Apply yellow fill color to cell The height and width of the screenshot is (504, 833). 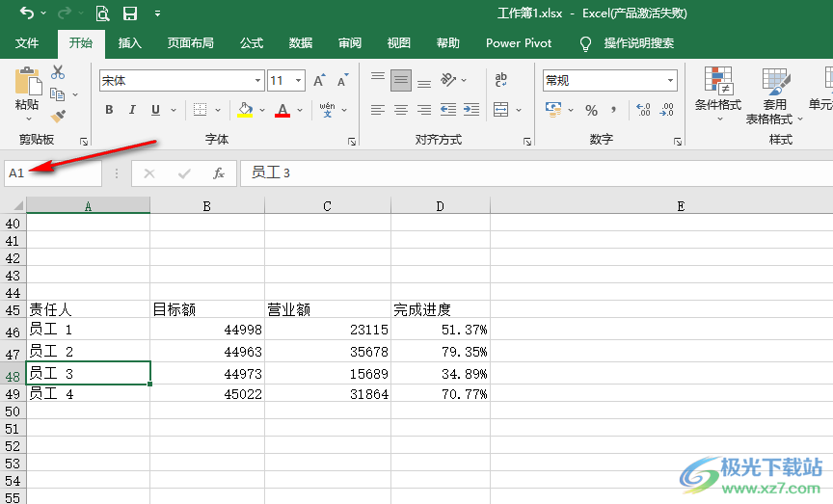coord(245,110)
